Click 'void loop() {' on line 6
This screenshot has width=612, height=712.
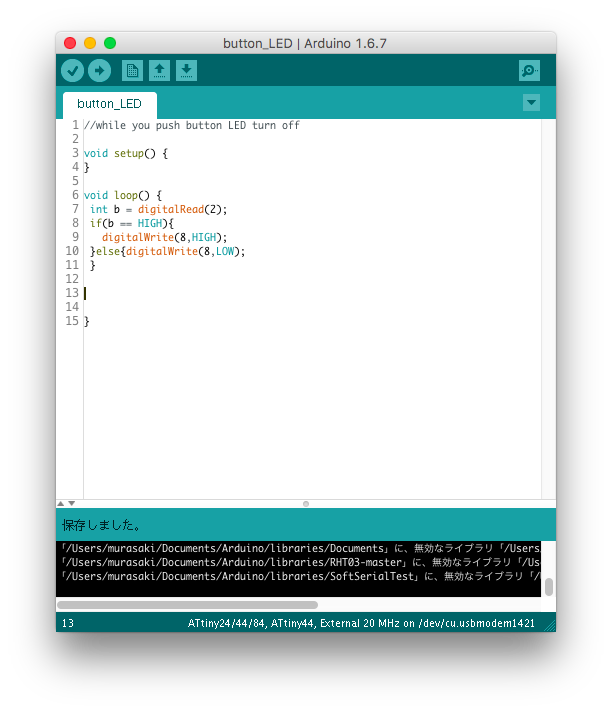tap(123, 195)
